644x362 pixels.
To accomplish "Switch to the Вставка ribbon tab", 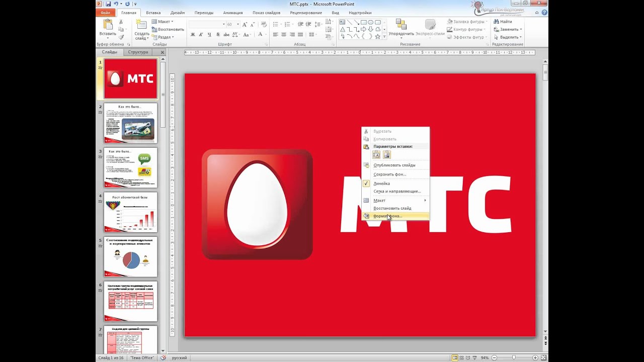I will tap(153, 13).
